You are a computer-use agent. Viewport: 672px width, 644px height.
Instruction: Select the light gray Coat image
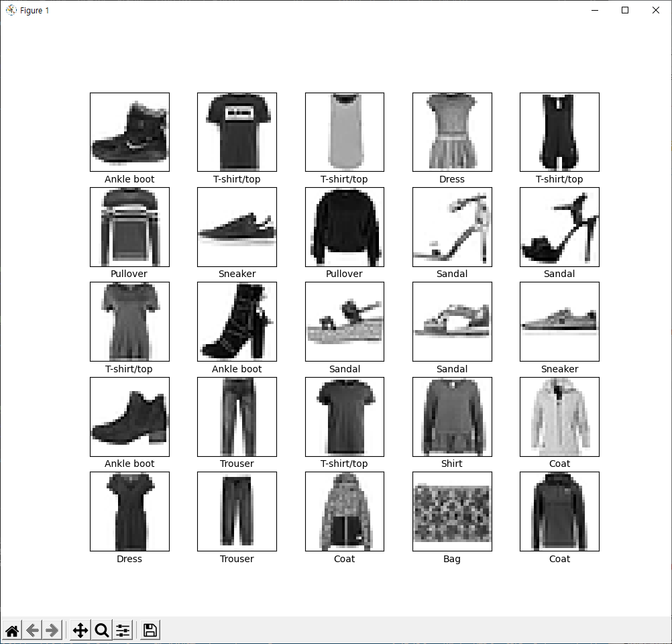tap(559, 417)
